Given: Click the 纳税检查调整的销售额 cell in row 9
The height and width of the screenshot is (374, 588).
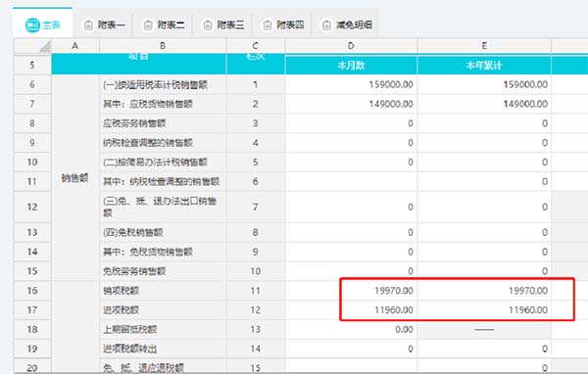Looking at the screenshot, I should [163, 143].
